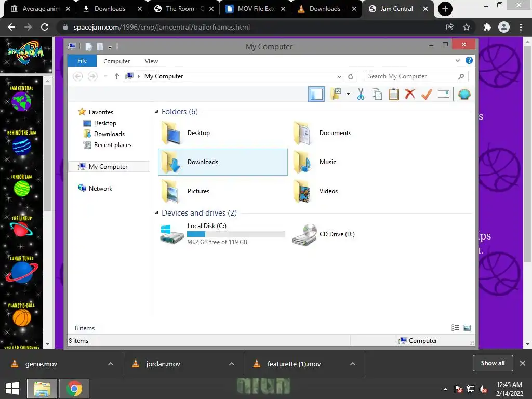Select the Desktop folder icon

pos(171,133)
